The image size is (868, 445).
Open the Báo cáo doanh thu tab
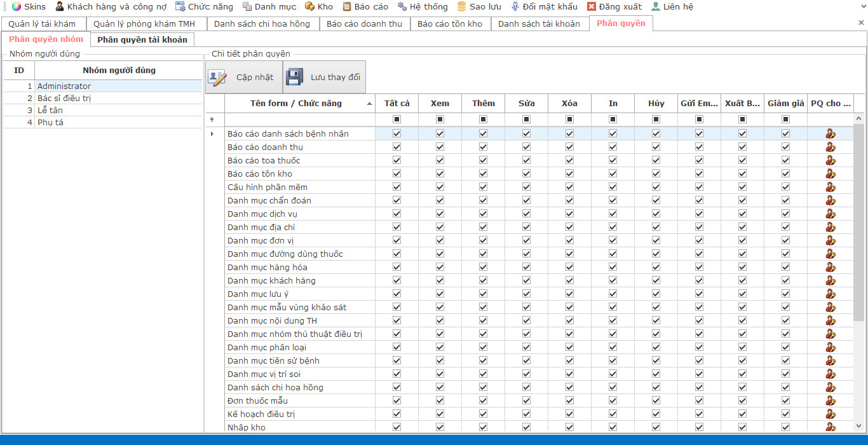[x=364, y=24]
